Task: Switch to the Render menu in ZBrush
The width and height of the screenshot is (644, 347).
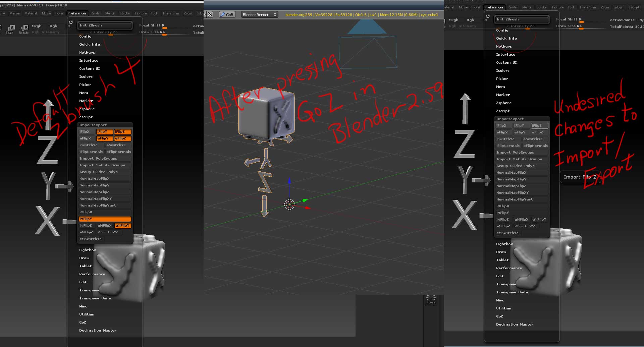Action: point(96,13)
